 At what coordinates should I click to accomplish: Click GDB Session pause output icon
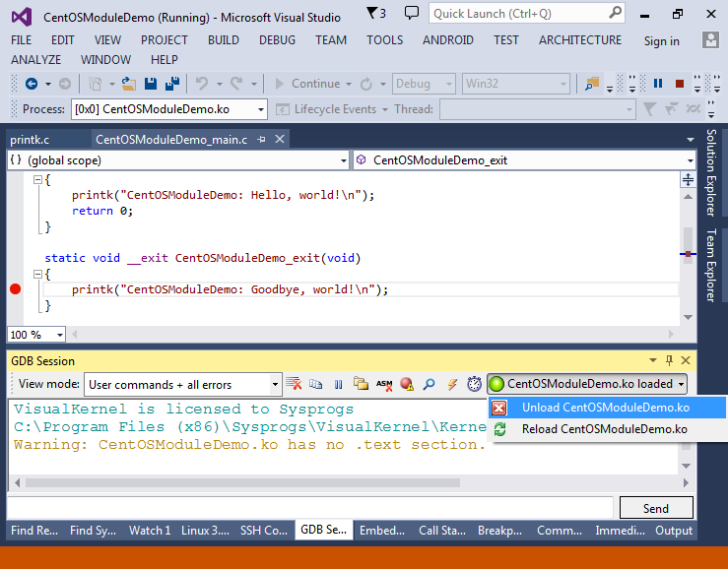[x=339, y=384]
